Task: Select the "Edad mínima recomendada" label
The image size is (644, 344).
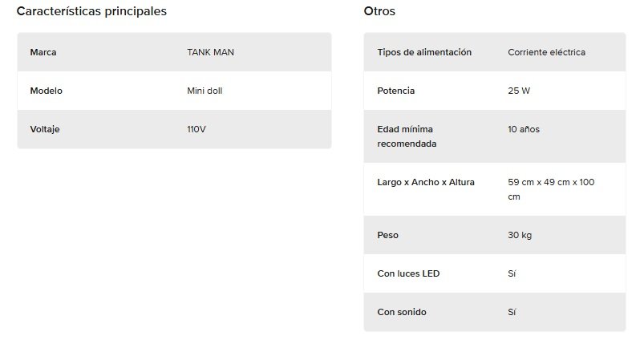Action: (407, 136)
